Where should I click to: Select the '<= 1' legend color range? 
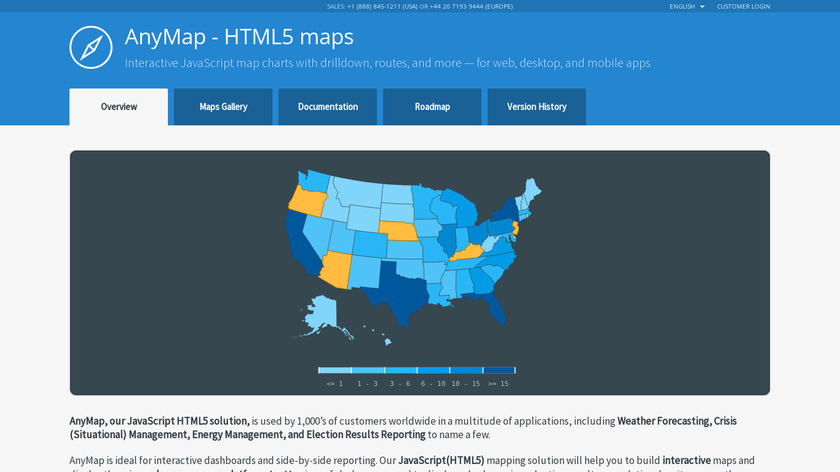coord(335,370)
